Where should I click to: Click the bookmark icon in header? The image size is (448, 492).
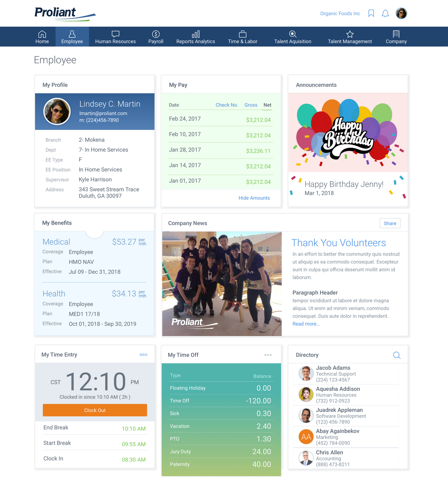[371, 13]
